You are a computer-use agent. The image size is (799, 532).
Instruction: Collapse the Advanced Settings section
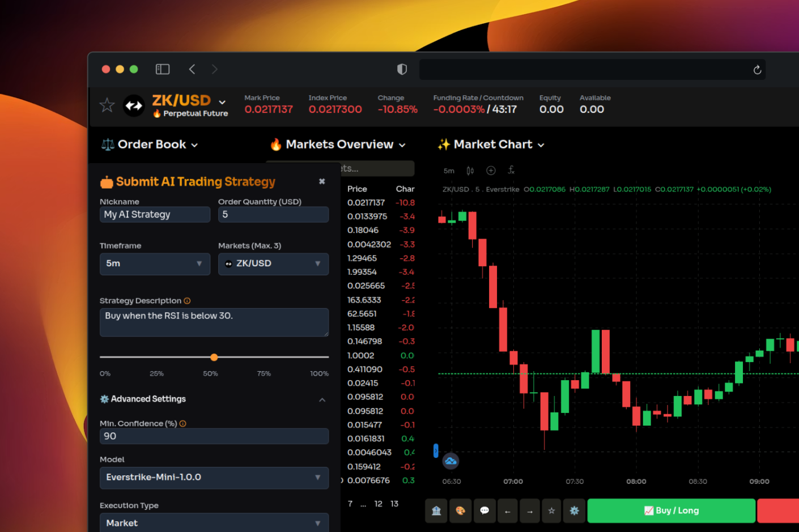[322, 399]
